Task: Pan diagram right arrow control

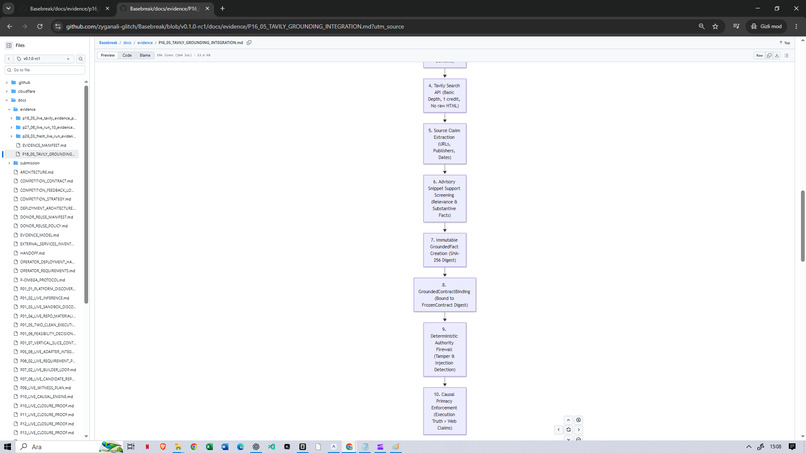Action: 578,429
